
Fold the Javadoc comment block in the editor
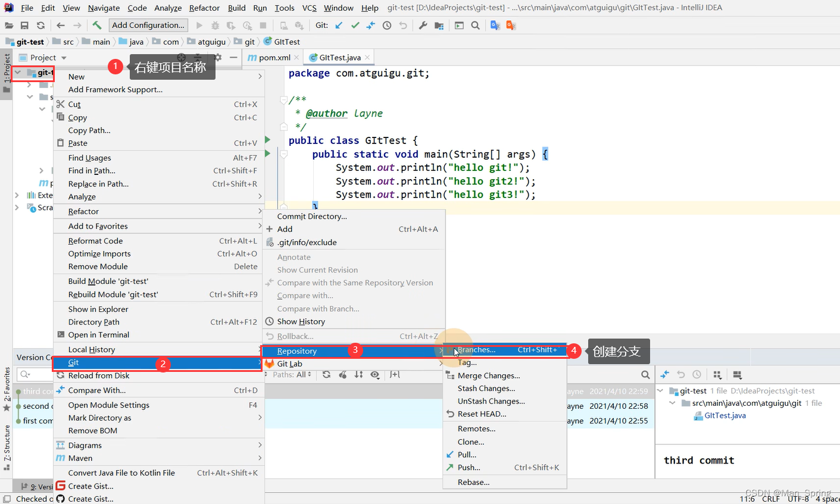284,100
